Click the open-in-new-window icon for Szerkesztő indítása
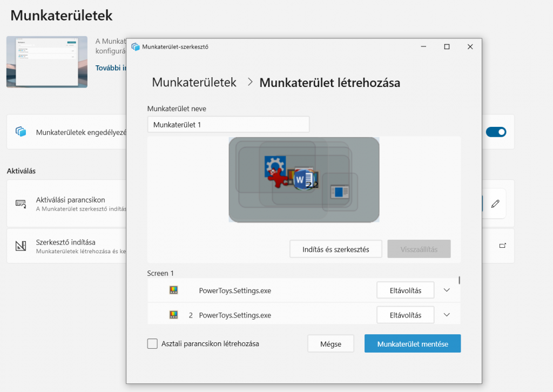The image size is (553, 392). coord(502,246)
